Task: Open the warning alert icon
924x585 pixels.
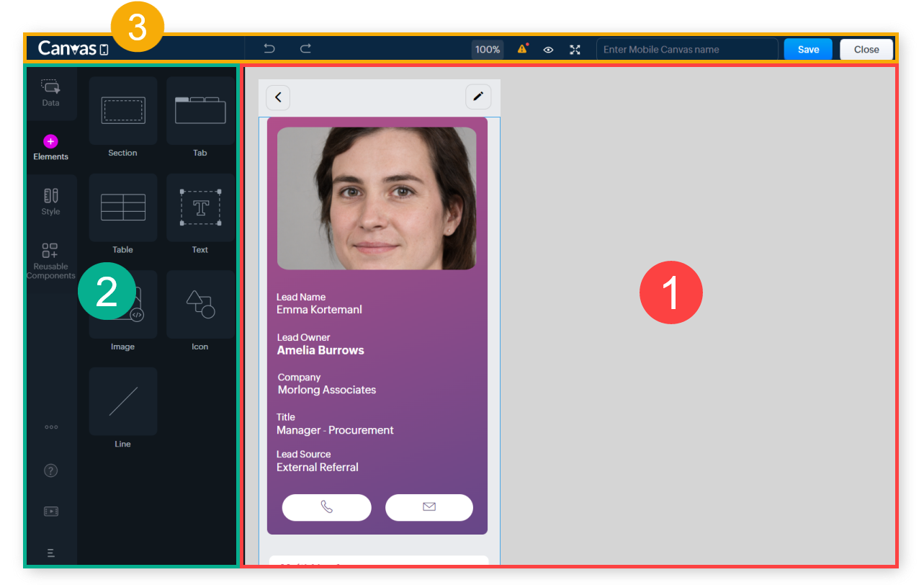Action: 523,49
